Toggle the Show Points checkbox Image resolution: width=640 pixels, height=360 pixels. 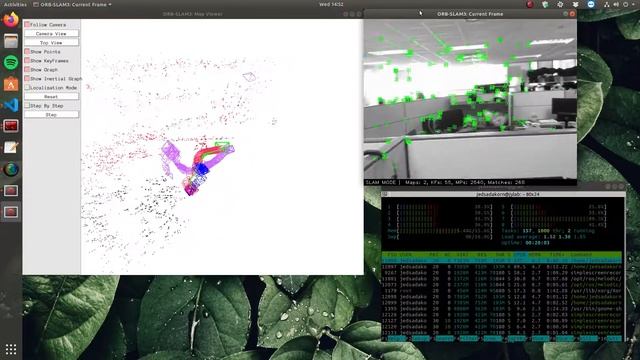coord(27,51)
